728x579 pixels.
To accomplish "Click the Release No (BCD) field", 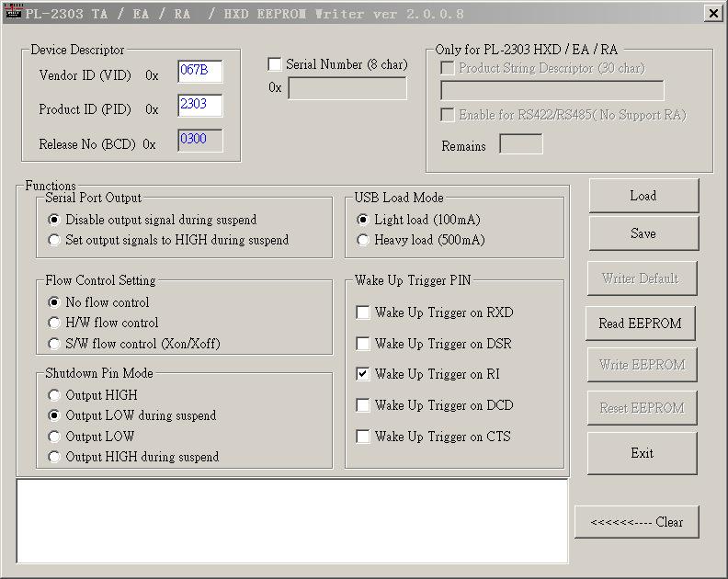I will pyautogui.click(x=200, y=141).
